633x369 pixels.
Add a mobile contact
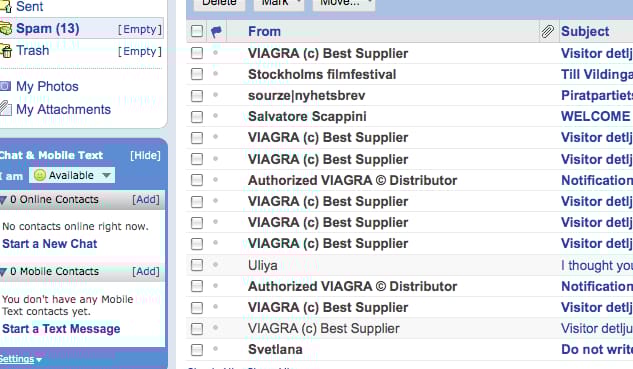pos(146,271)
